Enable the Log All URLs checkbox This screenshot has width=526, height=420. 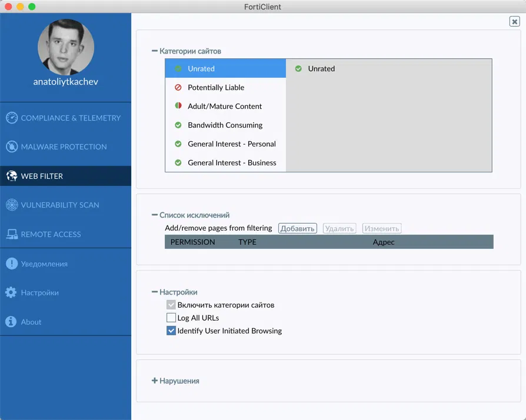171,317
